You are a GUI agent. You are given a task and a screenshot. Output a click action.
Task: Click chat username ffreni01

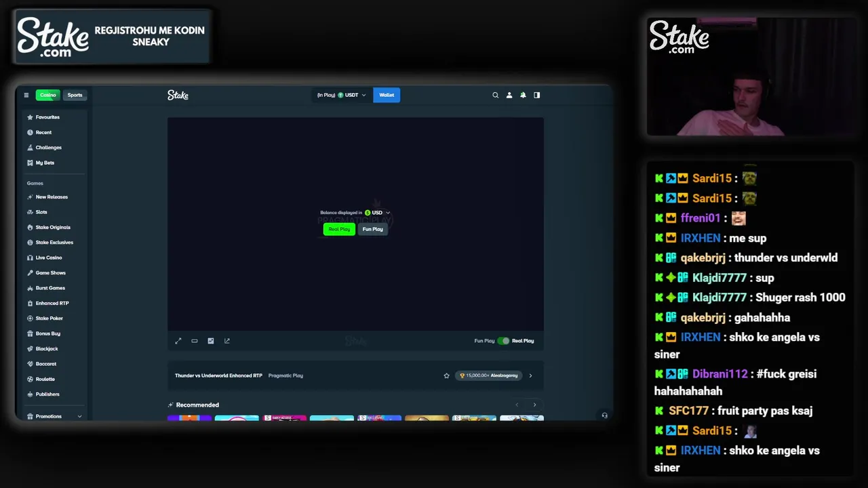click(x=701, y=218)
